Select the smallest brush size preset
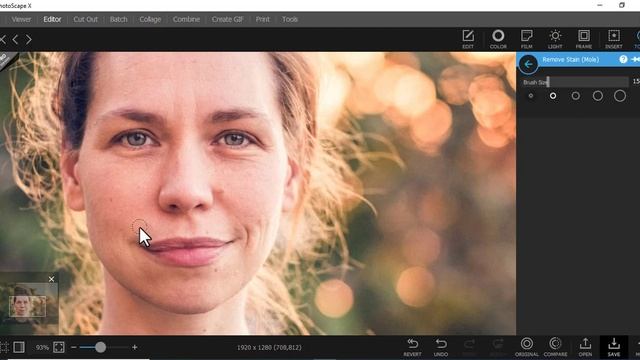The width and height of the screenshot is (640, 360). tap(531, 96)
